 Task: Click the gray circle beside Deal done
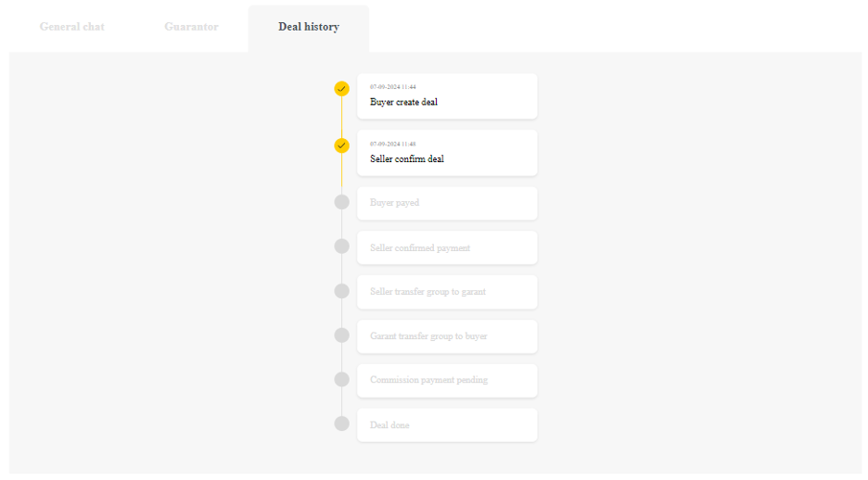341,423
